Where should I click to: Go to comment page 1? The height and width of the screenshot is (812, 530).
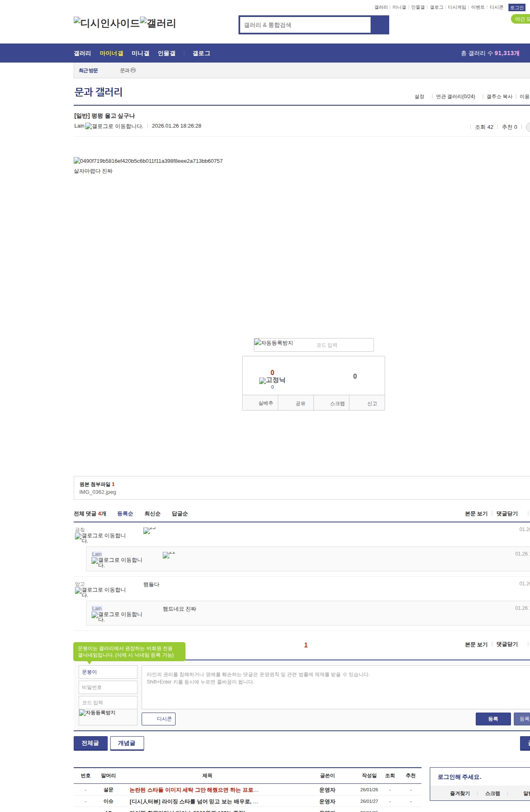(x=306, y=645)
